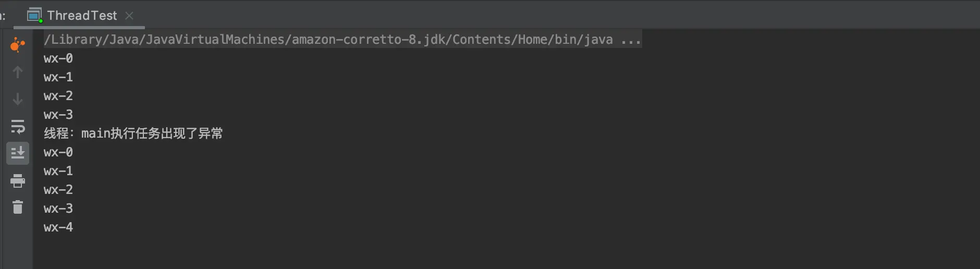Close the ThreadTest run tab
980x269 pixels.
pyautogui.click(x=129, y=16)
